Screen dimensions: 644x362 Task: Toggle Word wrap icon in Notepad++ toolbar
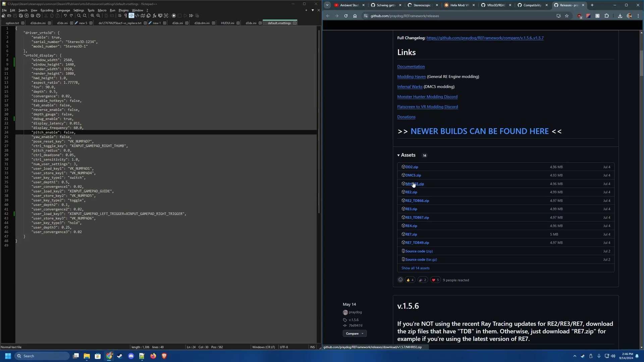coord(120,16)
